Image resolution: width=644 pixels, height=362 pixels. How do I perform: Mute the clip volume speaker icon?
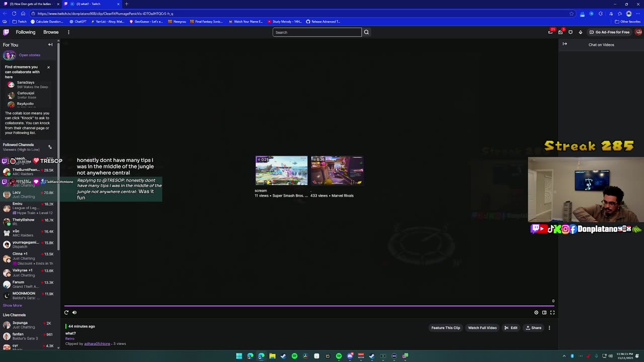pos(74,313)
